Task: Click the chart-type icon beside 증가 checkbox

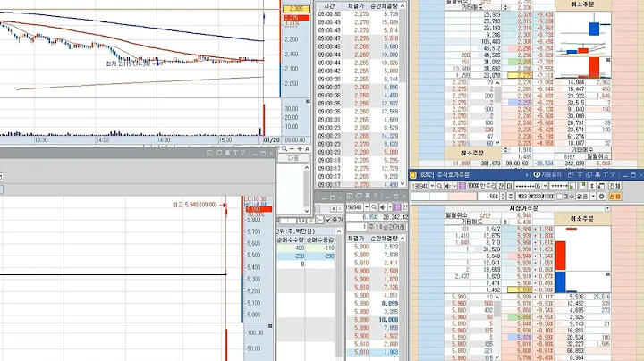Action: [320, 221]
